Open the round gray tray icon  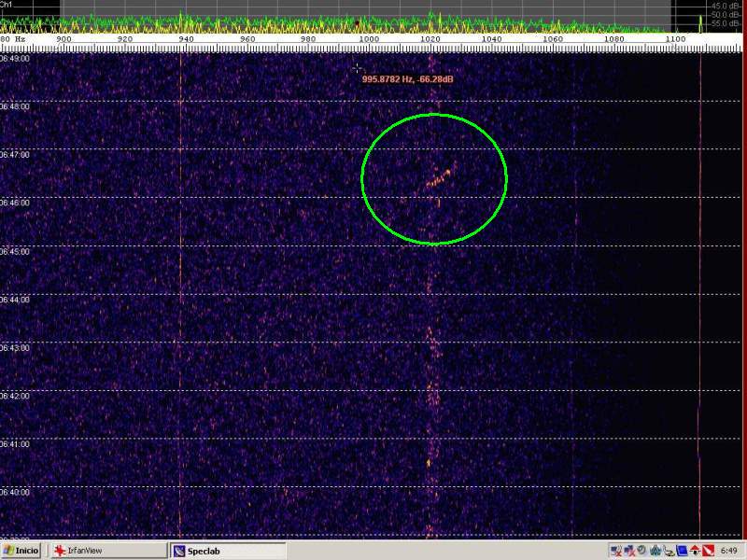tap(642, 551)
